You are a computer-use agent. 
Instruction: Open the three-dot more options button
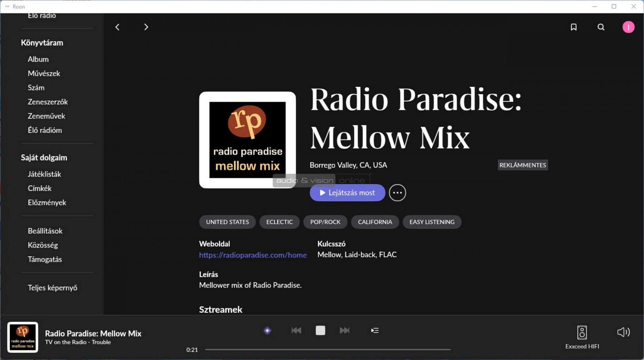tap(397, 193)
